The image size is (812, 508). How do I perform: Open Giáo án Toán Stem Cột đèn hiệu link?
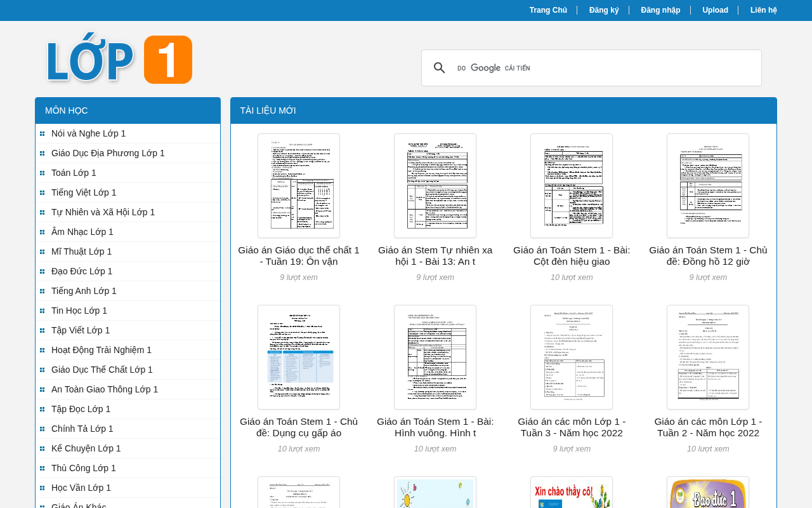tap(572, 256)
